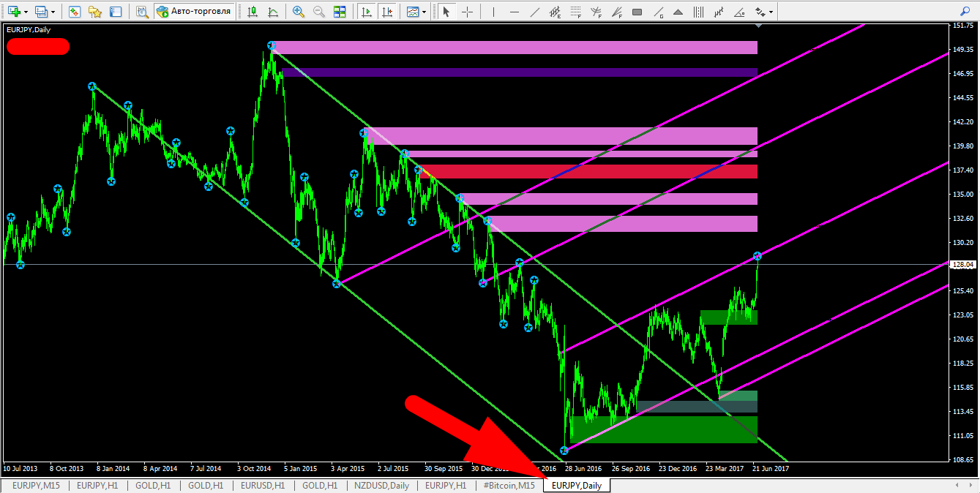Select the triangle shape tool
This screenshot has height=493, width=980.
click(x=678, y=12)
